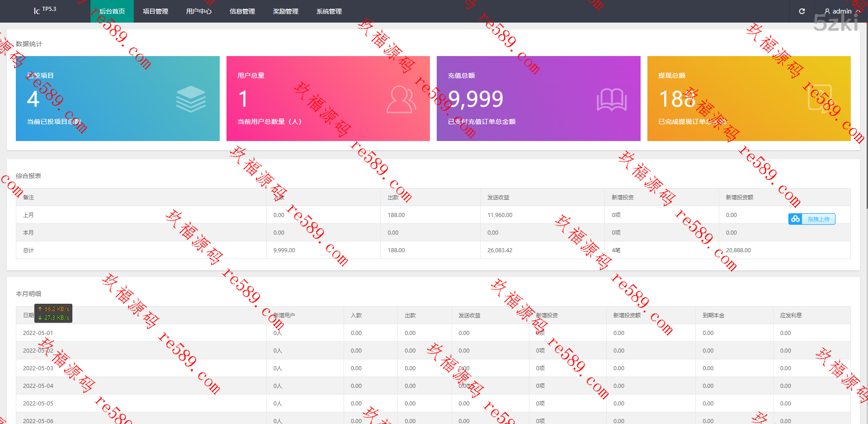The image size is (868, 424).
Task: Click the admin user avatar icon
Action: [827, 11]
